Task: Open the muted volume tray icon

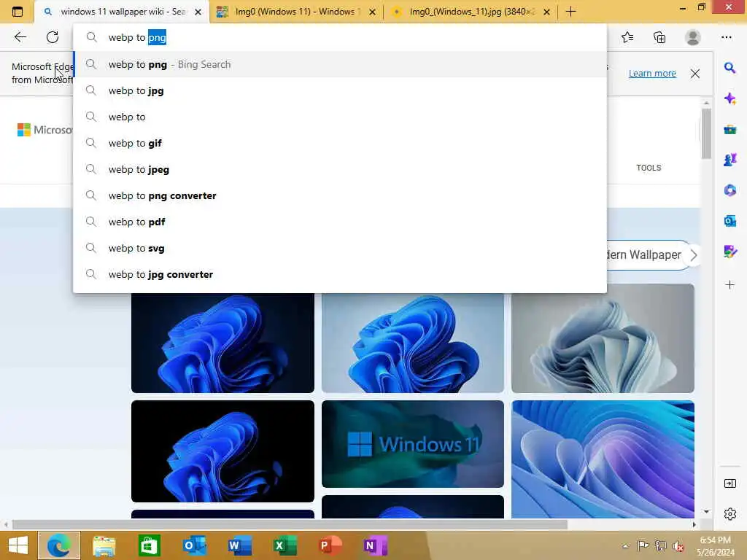Action: [678, 546]
